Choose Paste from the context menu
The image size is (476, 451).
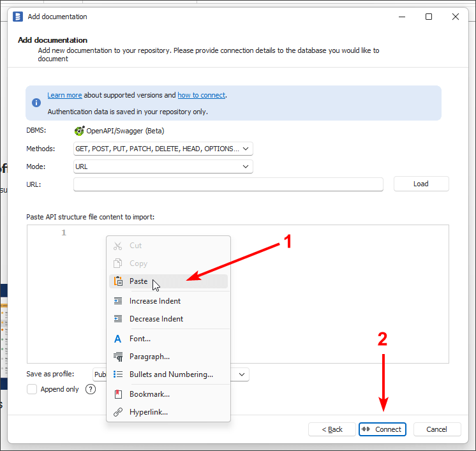coord(168,281)
